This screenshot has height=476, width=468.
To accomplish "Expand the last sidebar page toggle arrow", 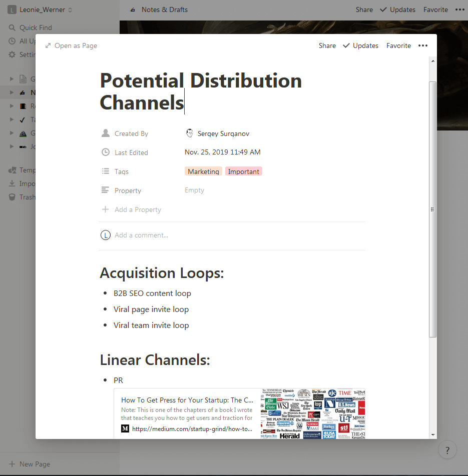I will [x=12, y=146].
